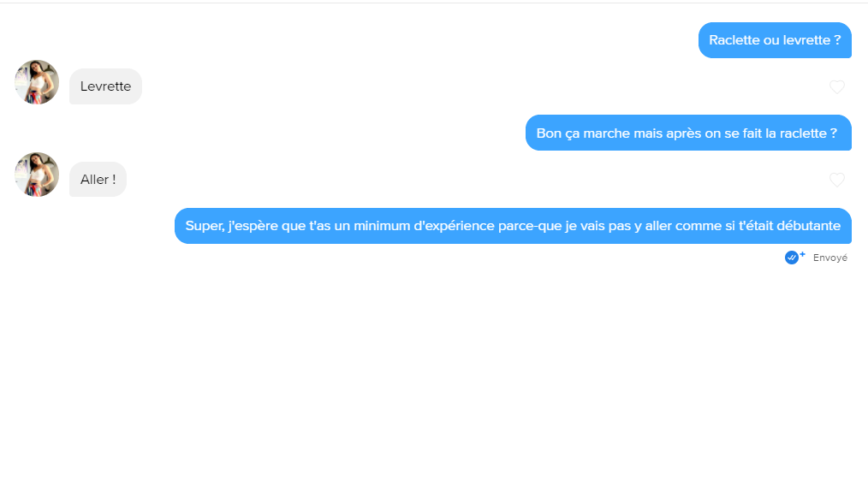Image resolution: width=868 pixels, height=480 pixels.
Task: Like the "Aller !" message with the heart
Action: click(x=837, y=180)
